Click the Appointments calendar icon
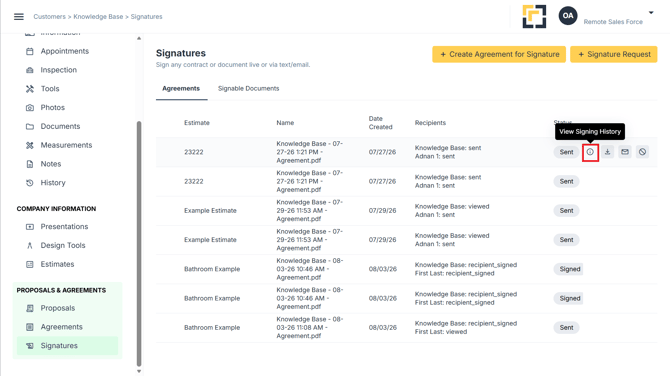This screenshot has height=376, width=670. tap(29, 51)
